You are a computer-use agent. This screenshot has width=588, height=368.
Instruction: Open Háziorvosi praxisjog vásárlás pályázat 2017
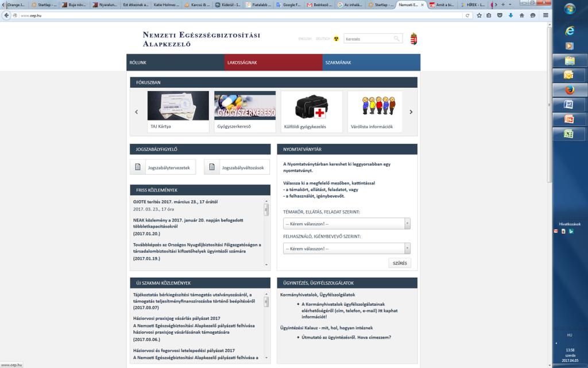[177, 318]
